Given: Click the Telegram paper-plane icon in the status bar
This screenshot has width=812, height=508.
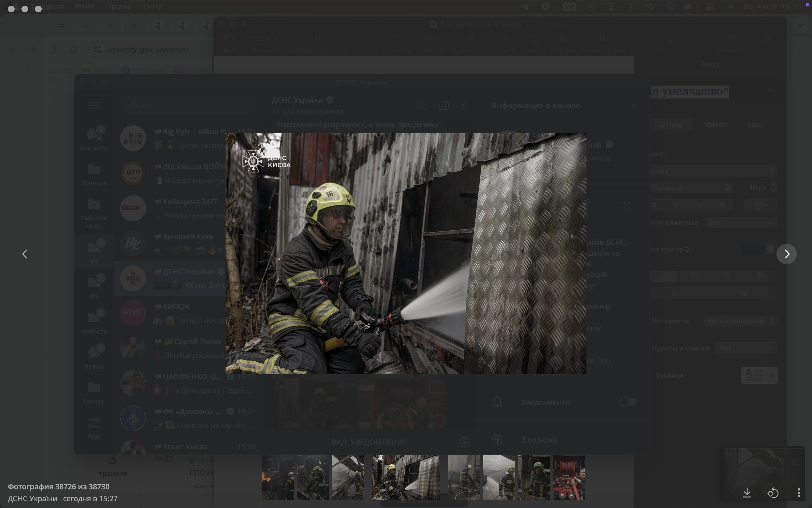Looking at the screenshot, I should 525,7.
